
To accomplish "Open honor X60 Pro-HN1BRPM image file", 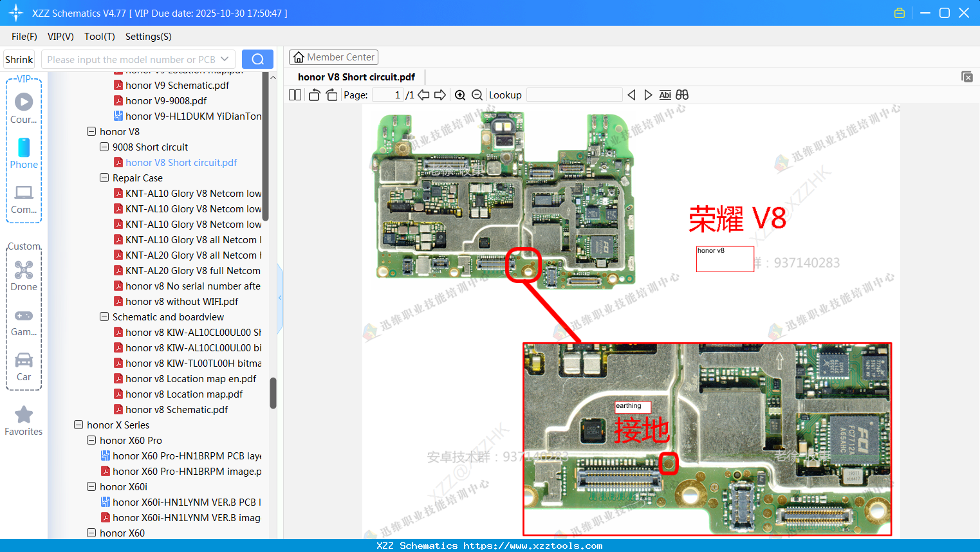I will (181, 472).
